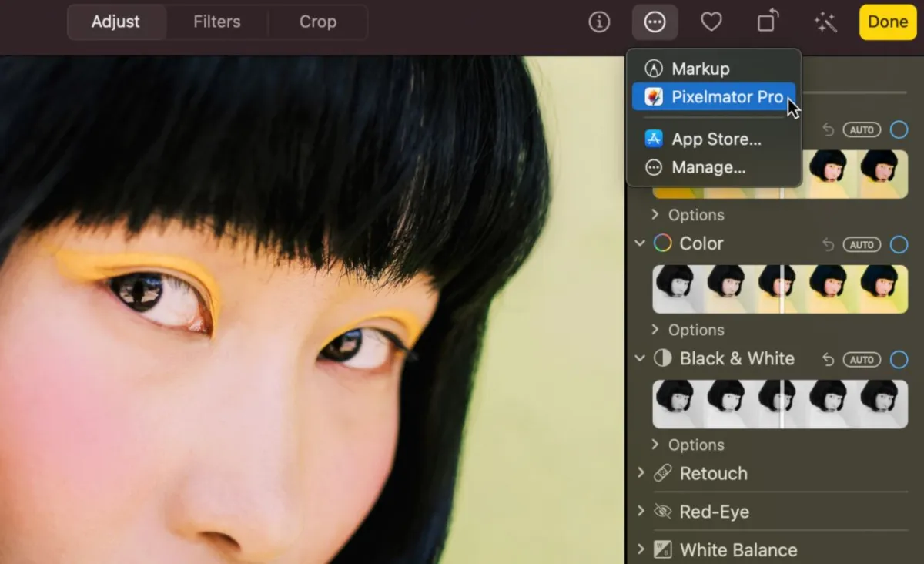This screenshot has height=564, width=924.
Task: Click the Extensions ellipsis button
Action: 655,22
